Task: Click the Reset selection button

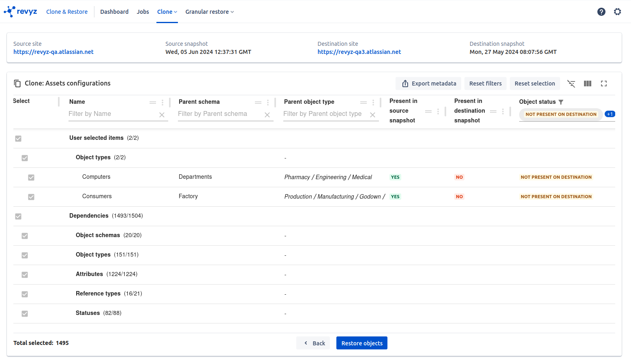Action: 535,84
